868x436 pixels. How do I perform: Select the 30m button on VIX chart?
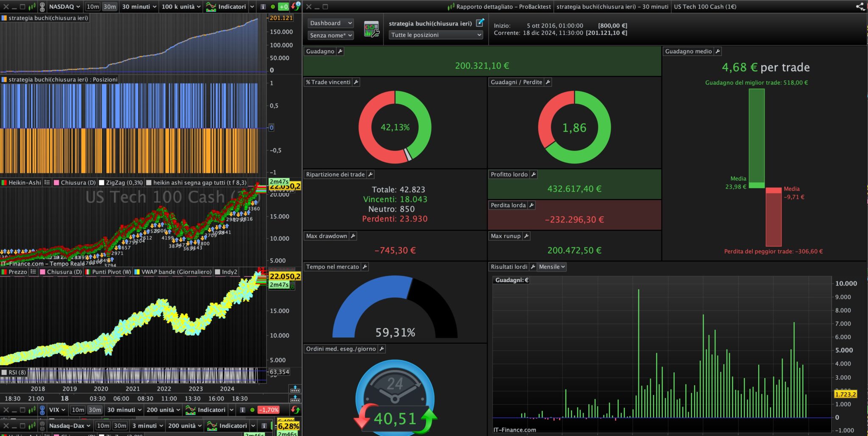pos(95,410)
